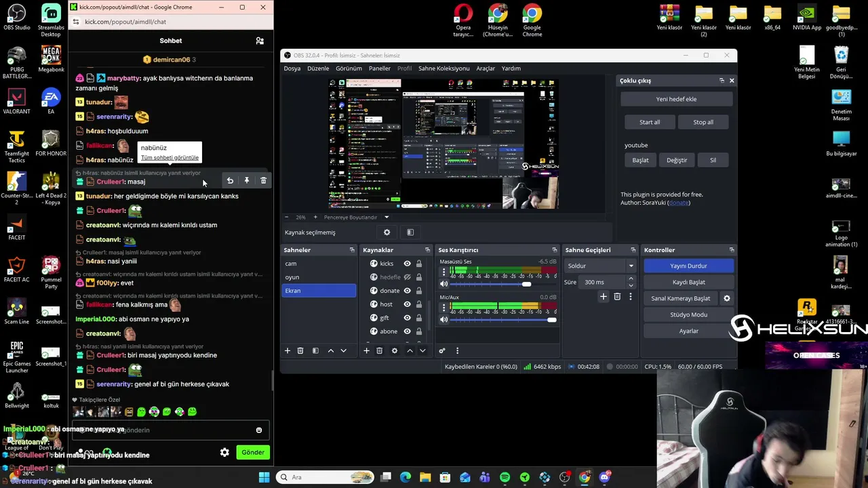Delete the Crulleer1 masaj message with the trash icon

tap(263, 181)
